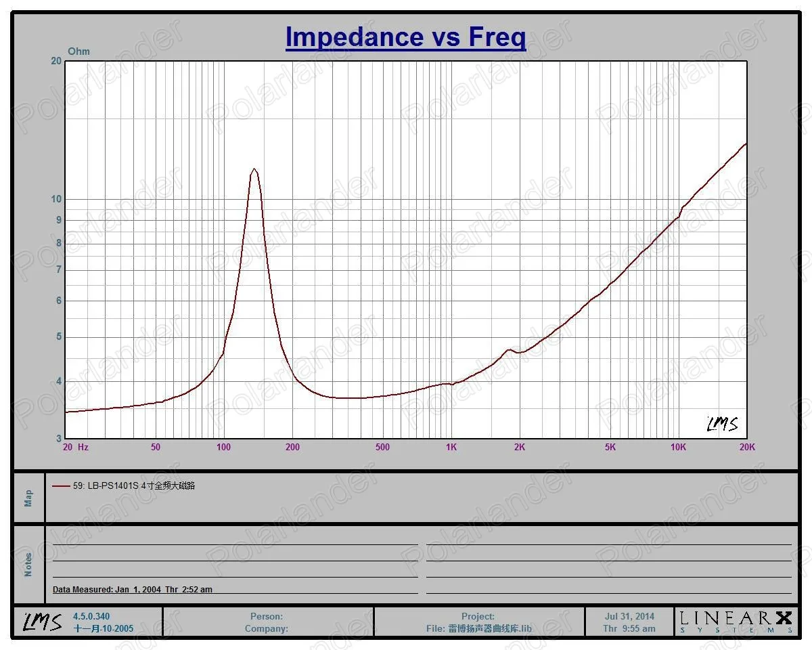Click the version number "4.5.0.340"
812x650 pixels.
(91, 617)
